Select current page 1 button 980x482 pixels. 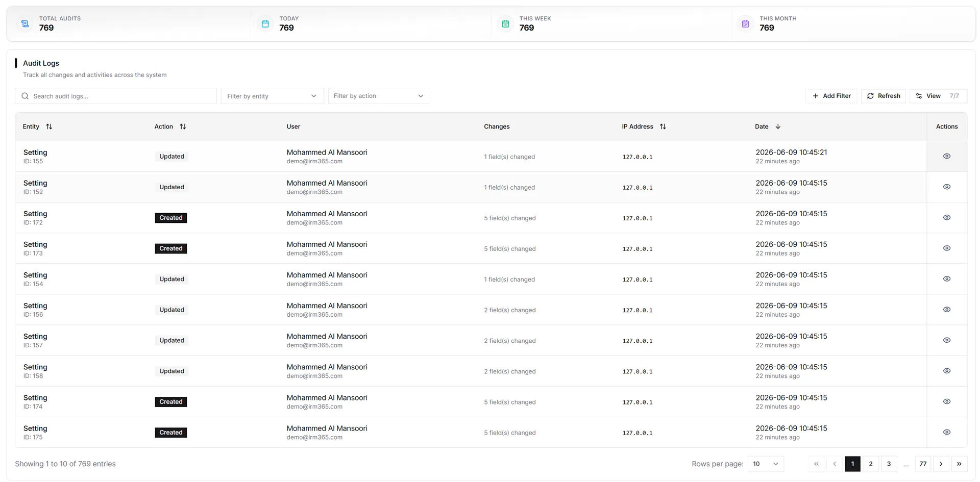[x=852, y=464]
